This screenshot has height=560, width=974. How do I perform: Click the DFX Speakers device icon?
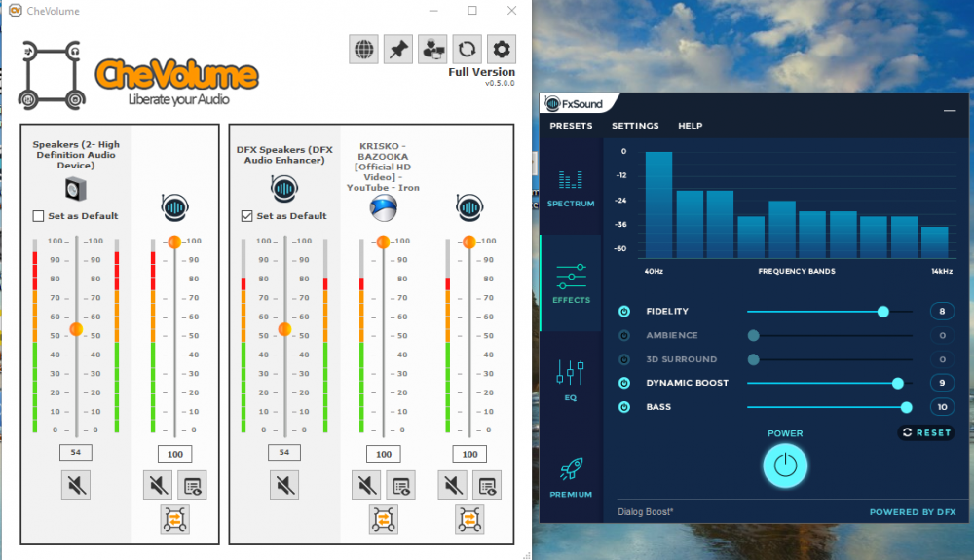[284, 188]
